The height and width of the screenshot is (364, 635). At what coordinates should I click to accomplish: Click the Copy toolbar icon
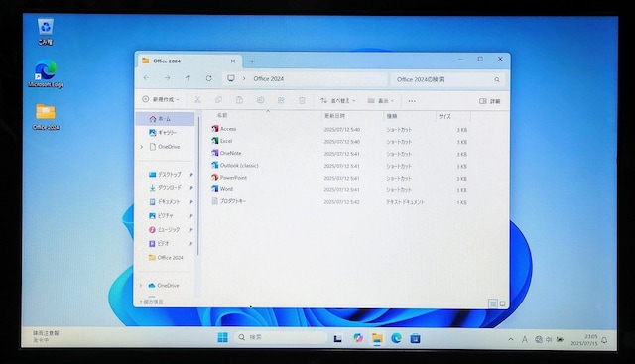[218, 100]
